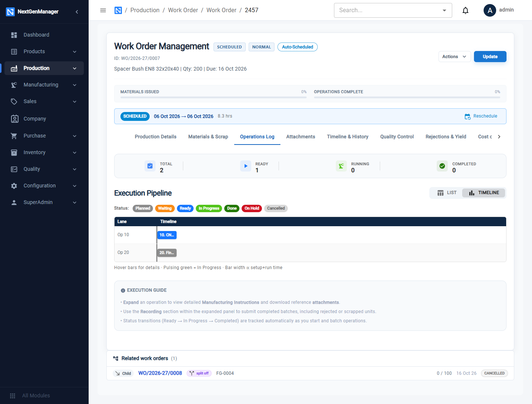Toggle the In Progress status chip
Screen dimensions: 532x404
coord(209,208)
